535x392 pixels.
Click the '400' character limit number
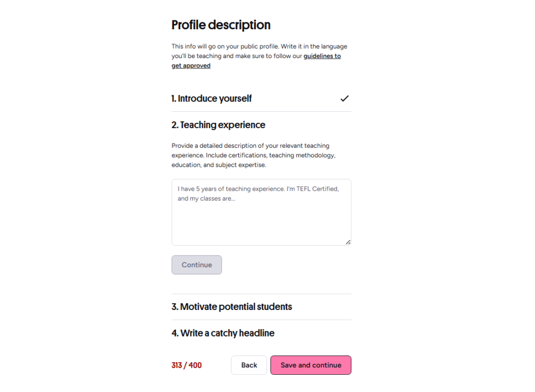195,365
